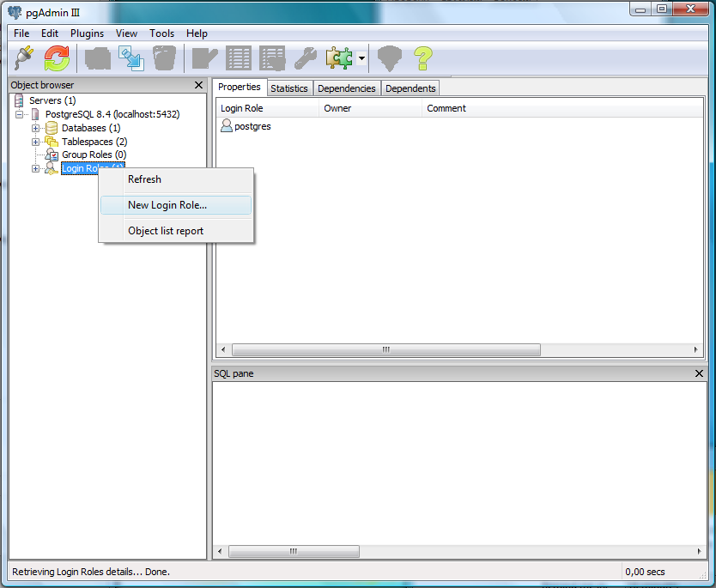Select the postgres row in properties list
716x588 pixels.
tap(459, 126)
